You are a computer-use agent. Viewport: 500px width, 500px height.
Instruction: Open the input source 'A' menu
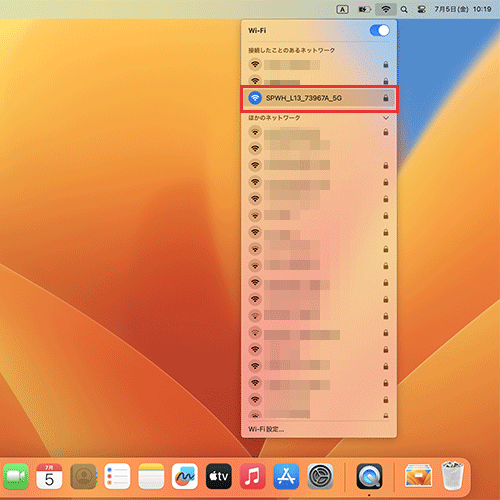[342, 10]
